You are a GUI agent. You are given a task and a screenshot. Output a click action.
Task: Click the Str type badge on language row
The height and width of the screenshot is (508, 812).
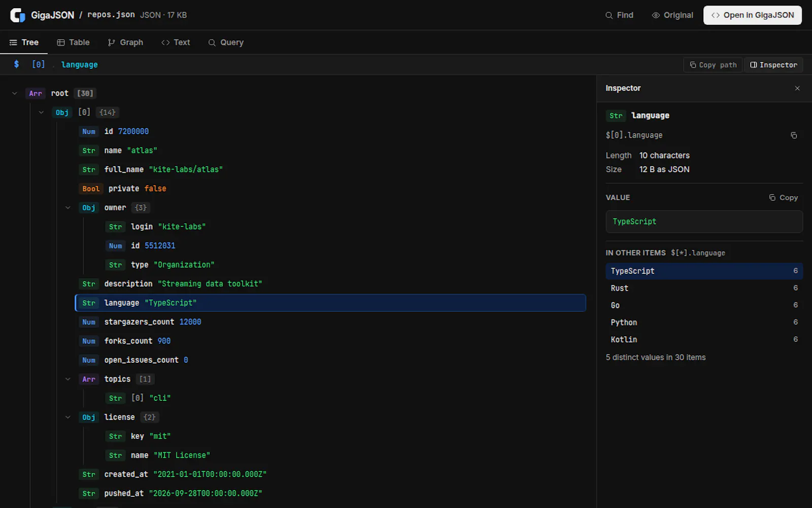pos(89,303)
